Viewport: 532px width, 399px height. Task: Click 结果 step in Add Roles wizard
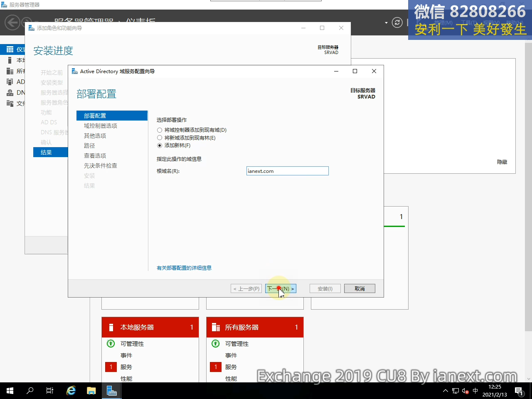click(x=50, y=152)
